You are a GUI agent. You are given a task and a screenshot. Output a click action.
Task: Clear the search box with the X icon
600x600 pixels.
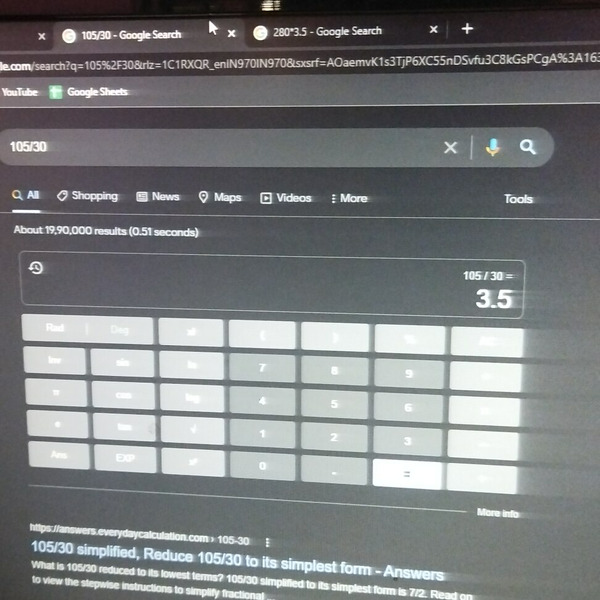pyautogui.click(x=450, y=147)
